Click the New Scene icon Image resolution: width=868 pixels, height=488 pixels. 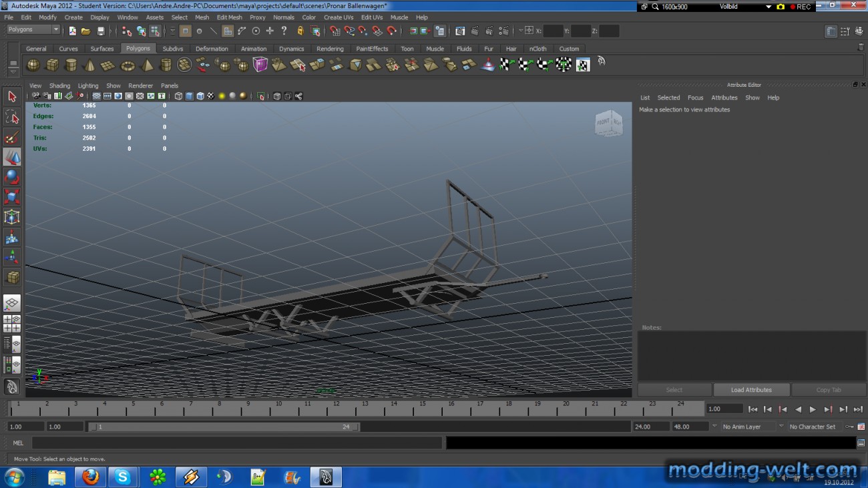[x=72, y=31]
